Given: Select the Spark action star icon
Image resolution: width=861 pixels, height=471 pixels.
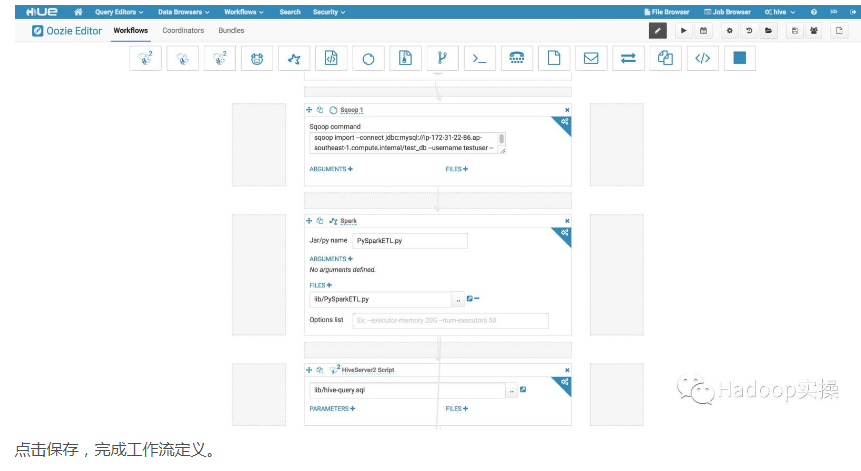Looking at the screenshot, I should tap(294, 58).
